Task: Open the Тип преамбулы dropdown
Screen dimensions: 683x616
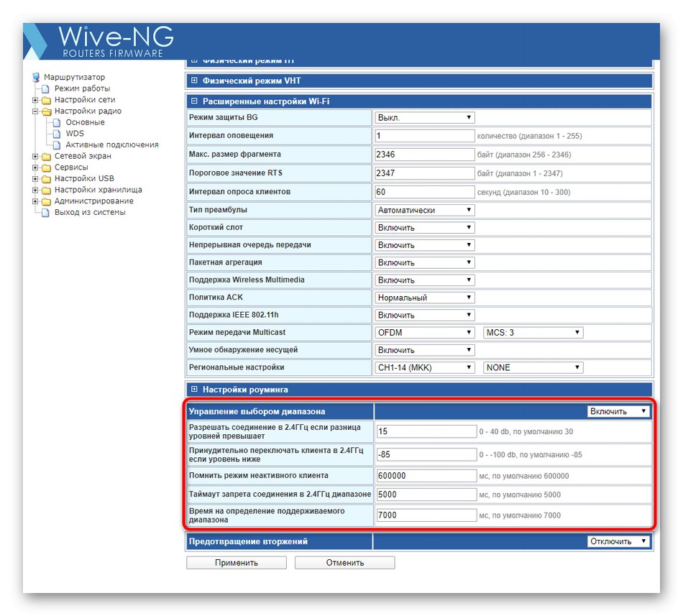Action: 425,211
